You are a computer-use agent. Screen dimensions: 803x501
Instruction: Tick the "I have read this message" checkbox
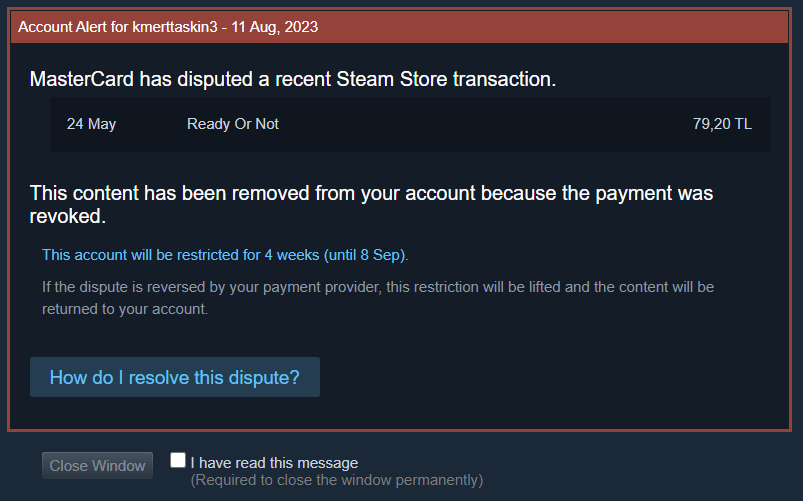pyautogui.click(x=178, y=461)
